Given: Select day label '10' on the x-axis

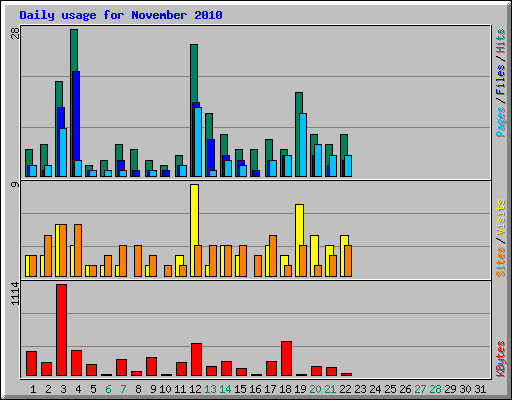Looking at the screenshot, I should coord(165,389).
